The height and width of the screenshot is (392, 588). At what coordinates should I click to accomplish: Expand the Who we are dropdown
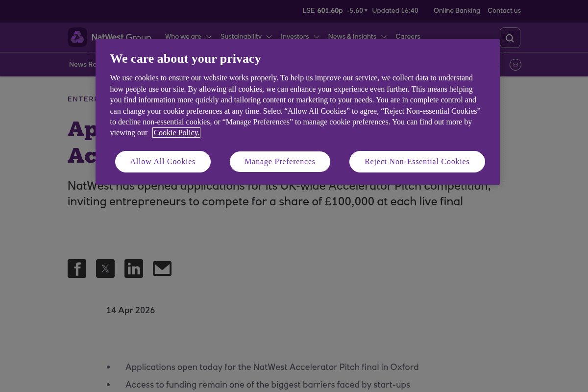(209, 37)
